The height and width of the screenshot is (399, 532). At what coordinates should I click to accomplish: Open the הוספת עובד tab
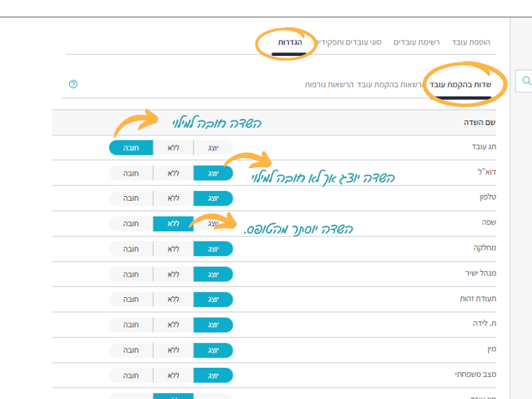pyautogui.click(x=471, y=42)
